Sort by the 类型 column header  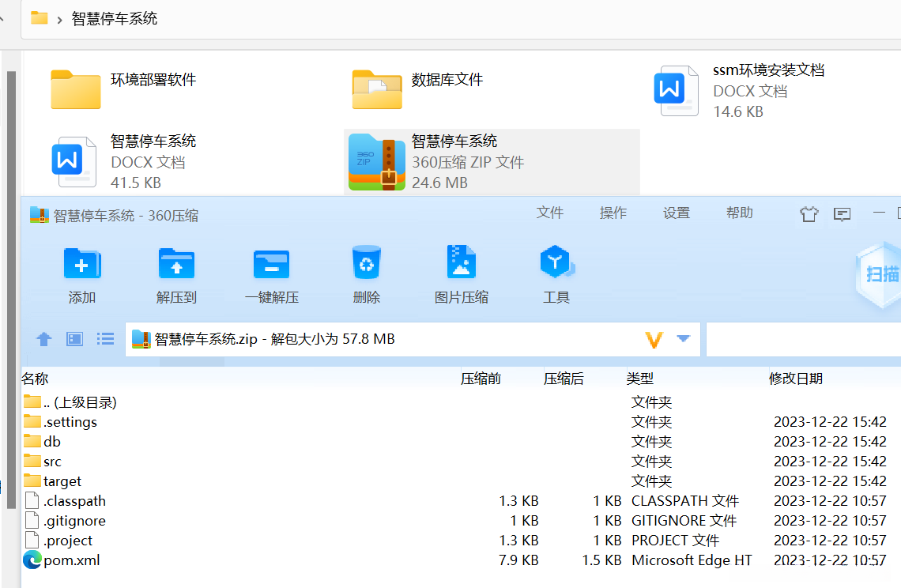pos(640,379)
